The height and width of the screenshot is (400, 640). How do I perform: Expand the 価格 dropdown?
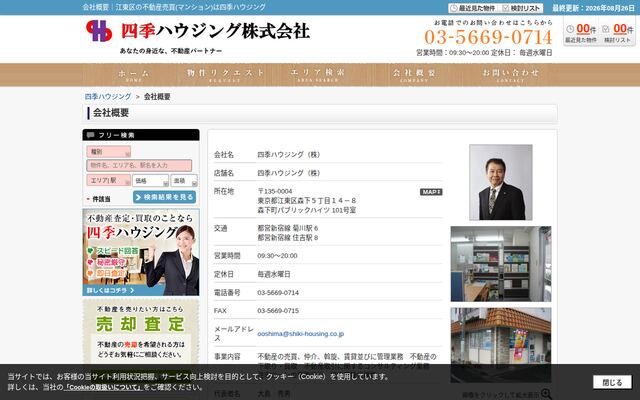click(150, 180)
